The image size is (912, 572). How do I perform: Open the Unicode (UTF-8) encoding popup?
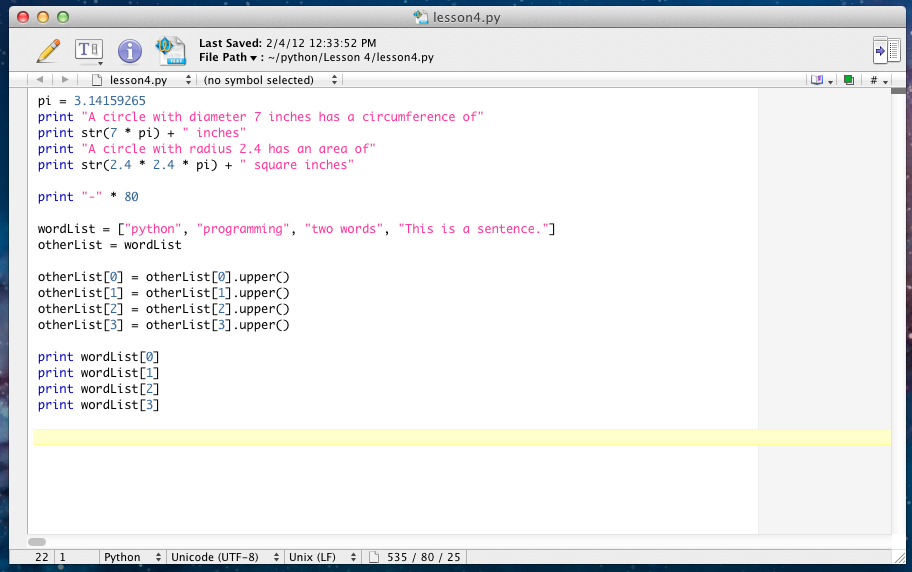coord(225,557)
